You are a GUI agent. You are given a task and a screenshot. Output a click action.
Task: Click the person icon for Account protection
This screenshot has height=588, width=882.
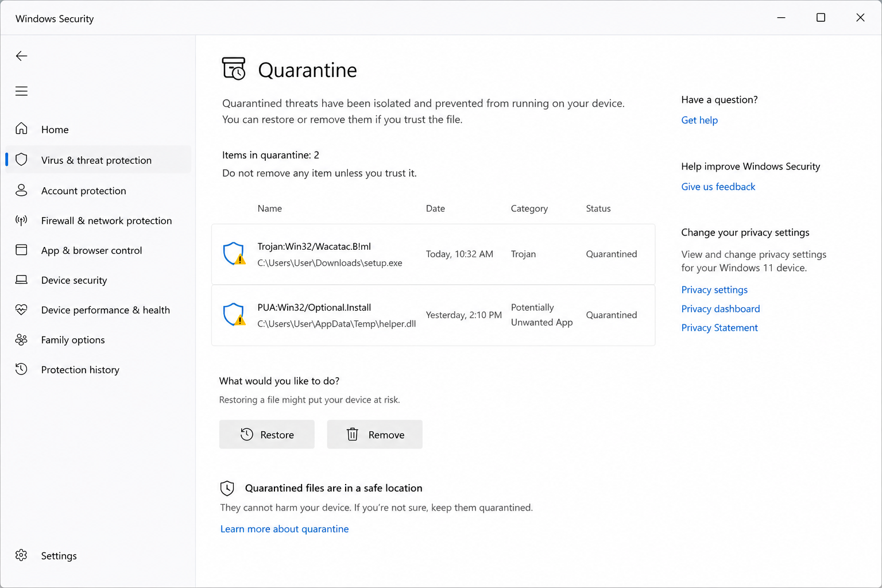click(x=21, y=190)
